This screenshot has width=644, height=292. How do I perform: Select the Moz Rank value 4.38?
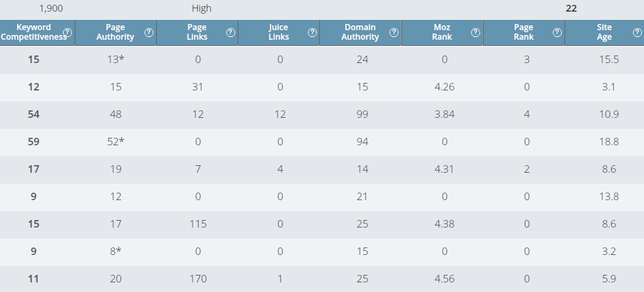click(x=445, y=224)
